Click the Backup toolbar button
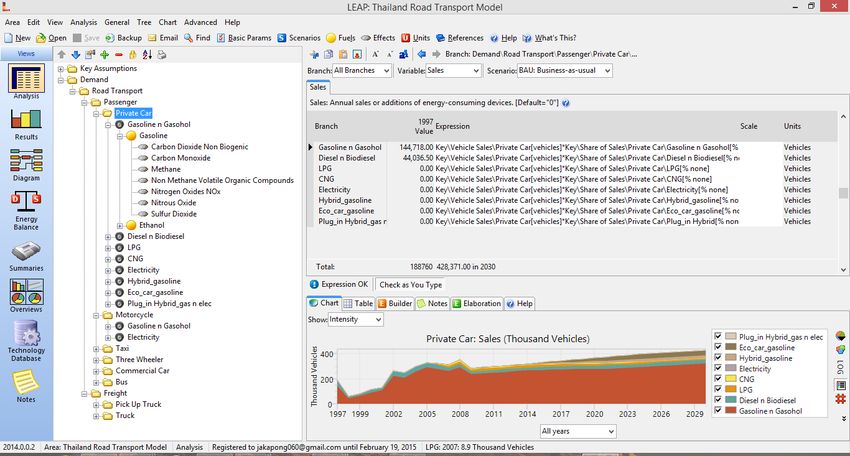Image resolution: width=850 pixels, height=456 pixels. [124, 38]
